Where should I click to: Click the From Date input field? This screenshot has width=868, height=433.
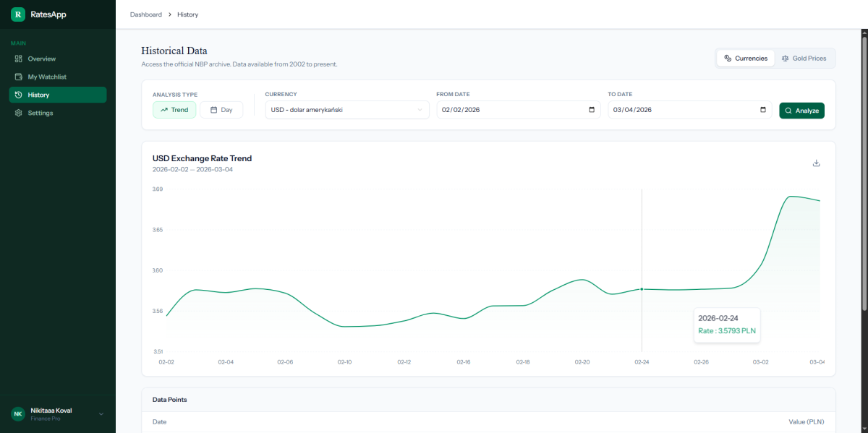pyautogui.click(x=506, y=110)
